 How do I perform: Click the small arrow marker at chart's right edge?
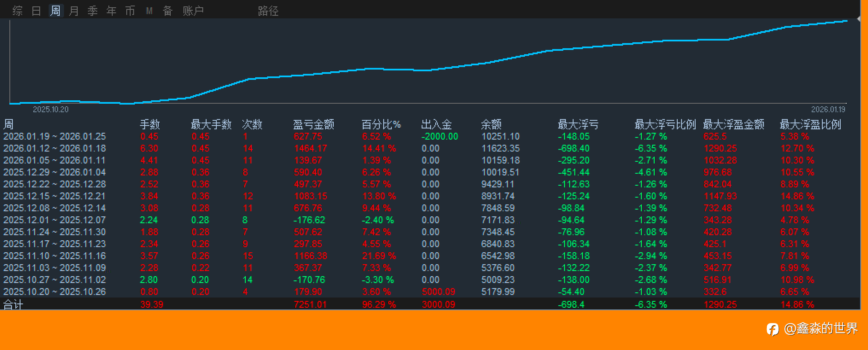pyautogui.click(x=859, y=19)
